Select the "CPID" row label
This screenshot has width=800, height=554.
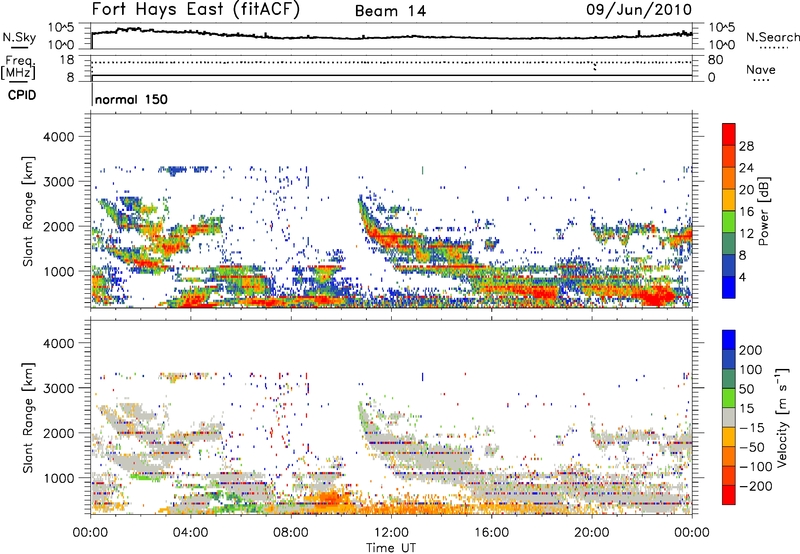click(x=22, y=95)
